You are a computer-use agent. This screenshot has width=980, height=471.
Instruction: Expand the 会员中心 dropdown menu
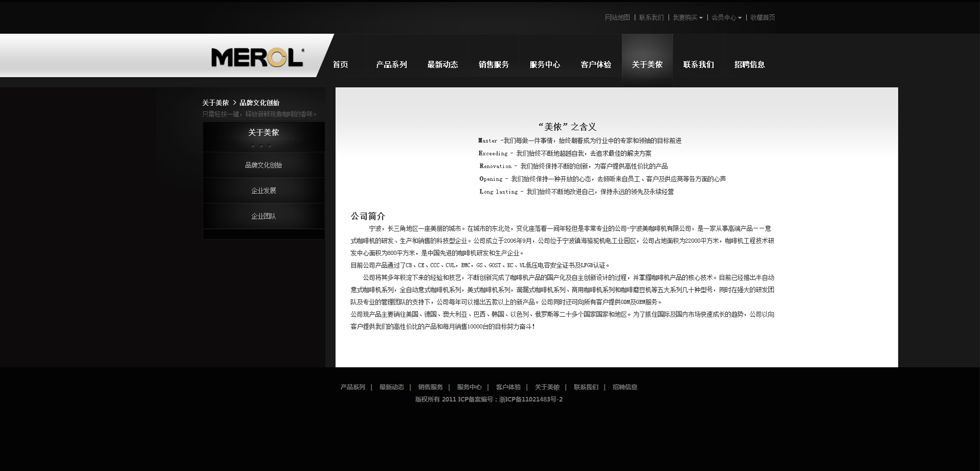point(726,17)
